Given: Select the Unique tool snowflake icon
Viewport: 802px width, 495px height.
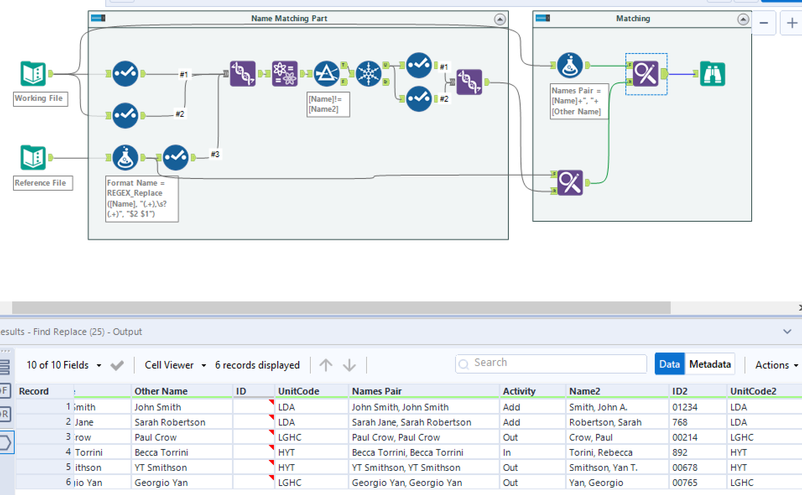Looking at the screenshot, I should click(368, 74).
